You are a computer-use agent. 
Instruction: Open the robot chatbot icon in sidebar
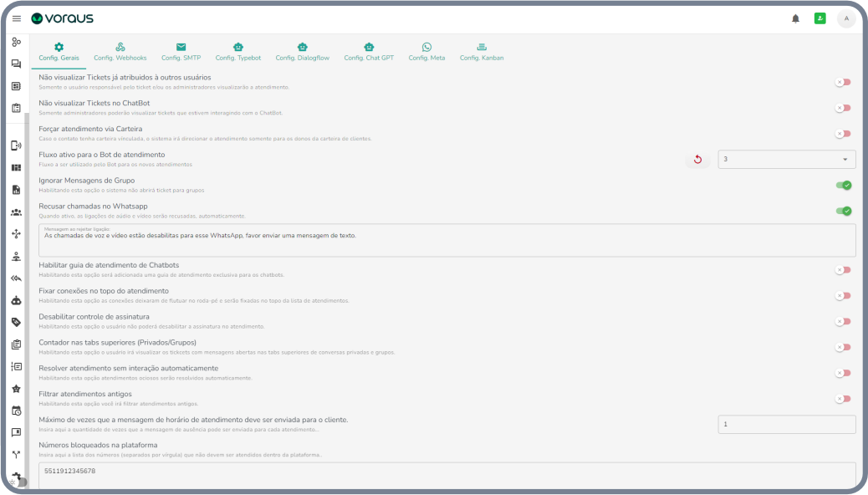point(16,300)
